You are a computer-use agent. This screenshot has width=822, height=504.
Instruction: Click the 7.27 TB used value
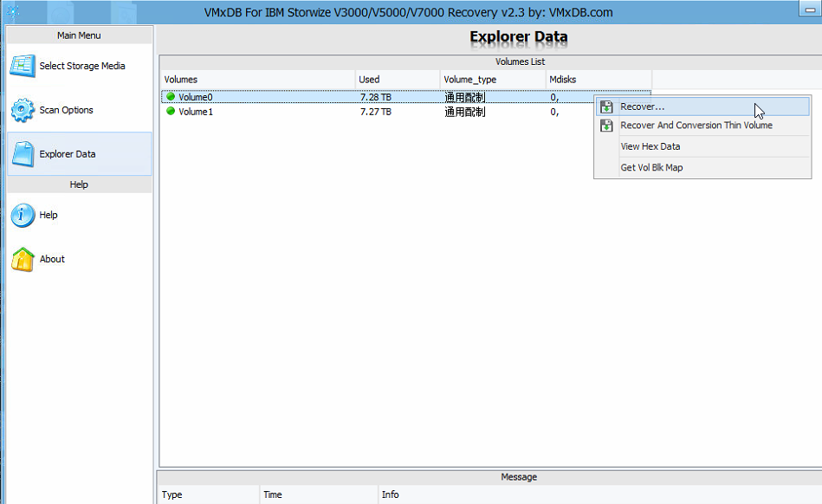tap(375, 112)
